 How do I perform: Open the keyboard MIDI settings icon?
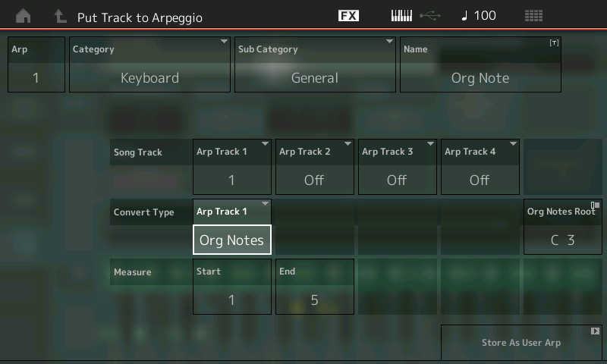401,16
